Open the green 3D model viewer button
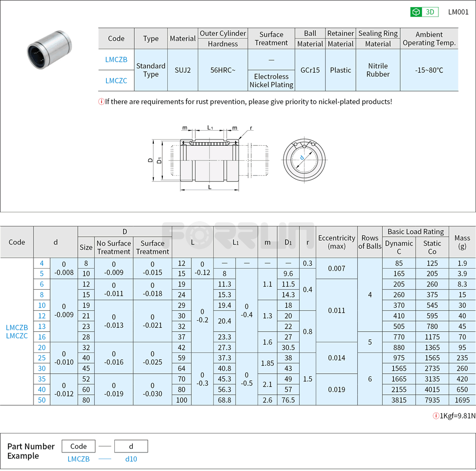The height and width of the screenshot is (471, 476). tap(424, 12)
